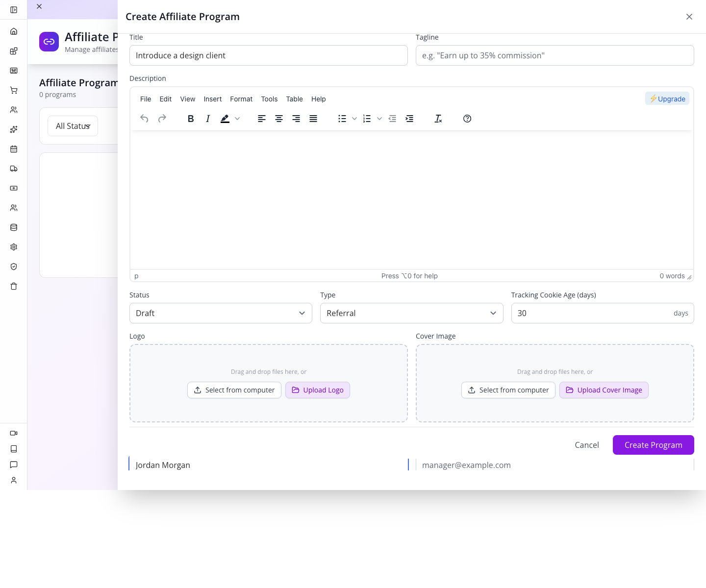This screenshot has height=588, width=706.
Task: Expand numbered list style options
Action: coord(379,119)
